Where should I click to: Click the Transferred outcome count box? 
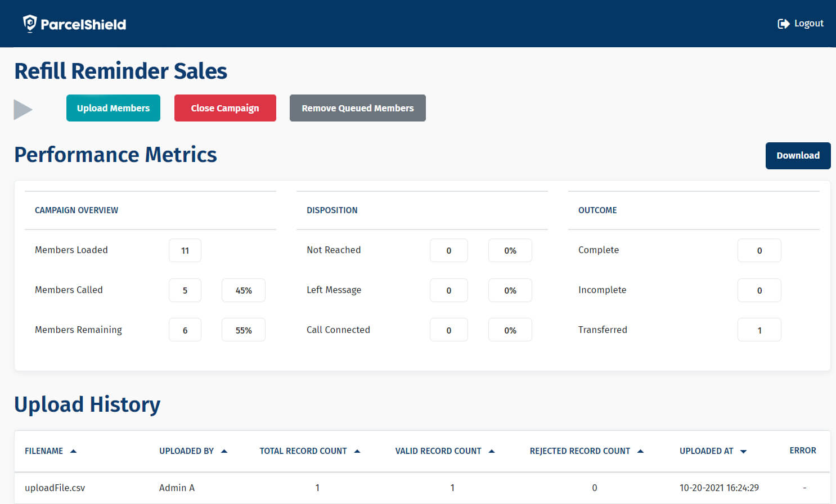point(759,330)
